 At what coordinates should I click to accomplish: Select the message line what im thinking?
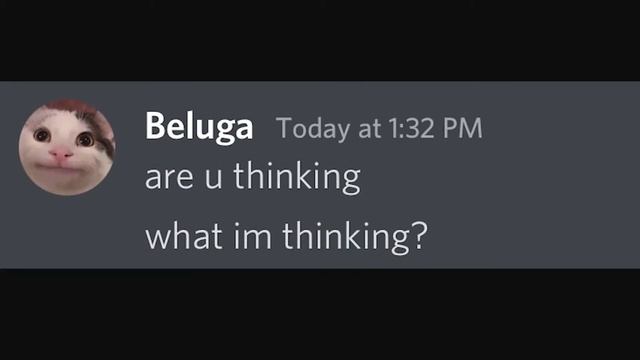point(287,237)
